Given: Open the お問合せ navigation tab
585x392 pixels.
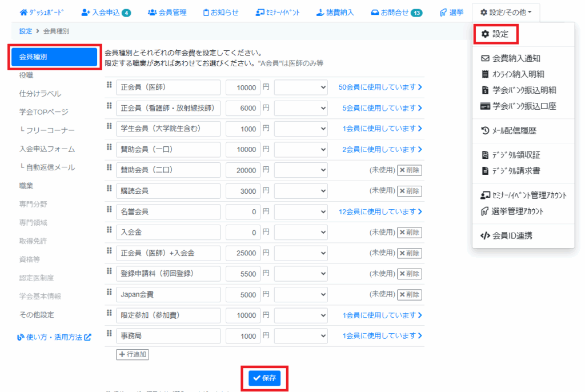Looking at the screenshot, I should tap(395, 12).
